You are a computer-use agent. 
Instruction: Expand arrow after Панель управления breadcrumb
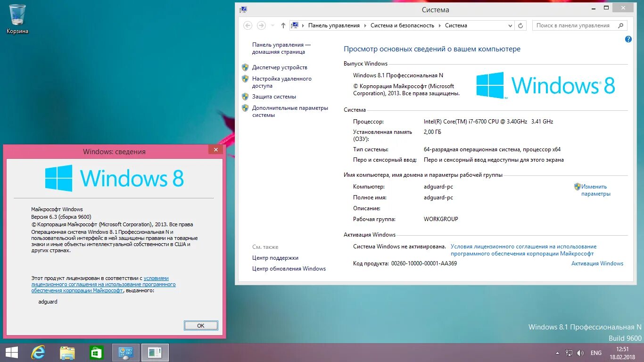365,25
